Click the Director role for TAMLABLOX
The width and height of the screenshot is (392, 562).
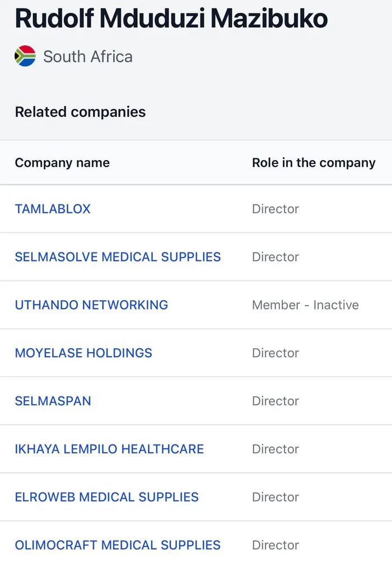tap(276, 209)
